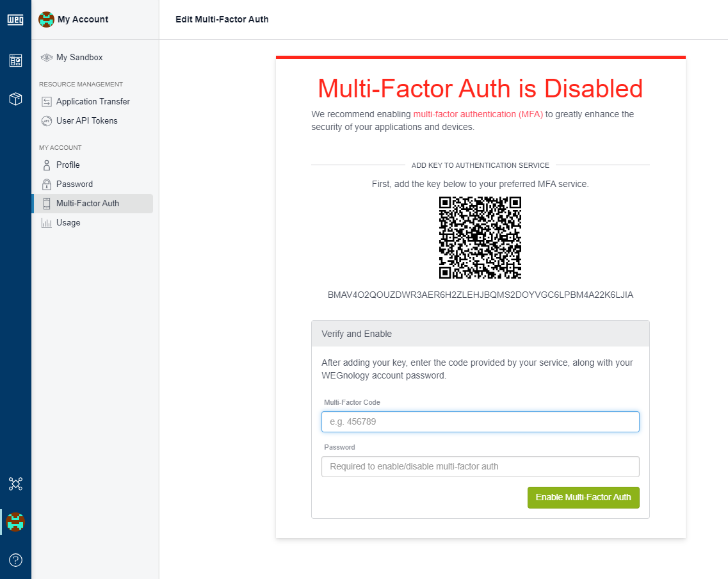Open the applications cube icon
This screenshot has height=579, width=728.
(15, 99)
